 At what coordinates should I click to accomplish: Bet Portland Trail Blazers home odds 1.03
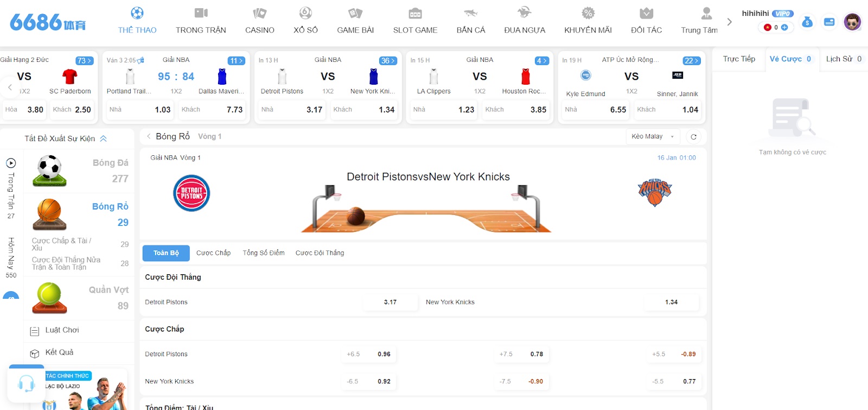[x=139, y=110]
